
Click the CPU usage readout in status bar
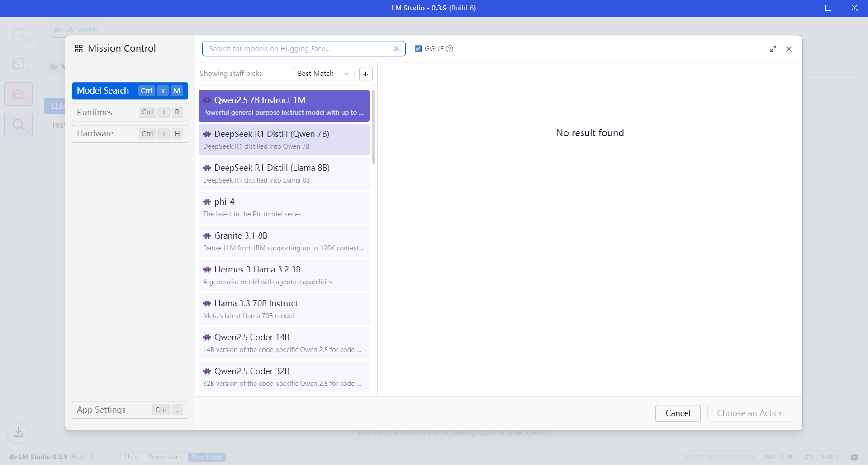(x=822, y=457)
